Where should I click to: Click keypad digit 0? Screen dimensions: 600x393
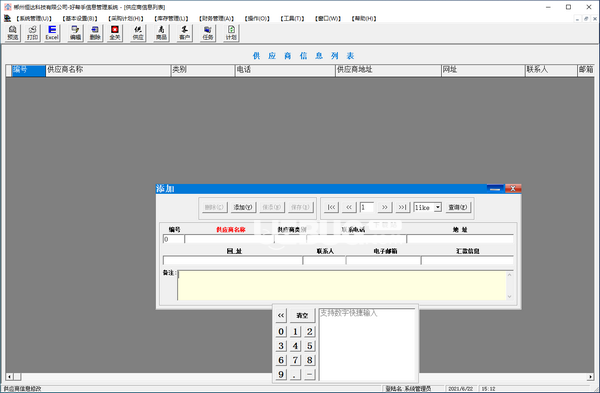tap(281, 331)
